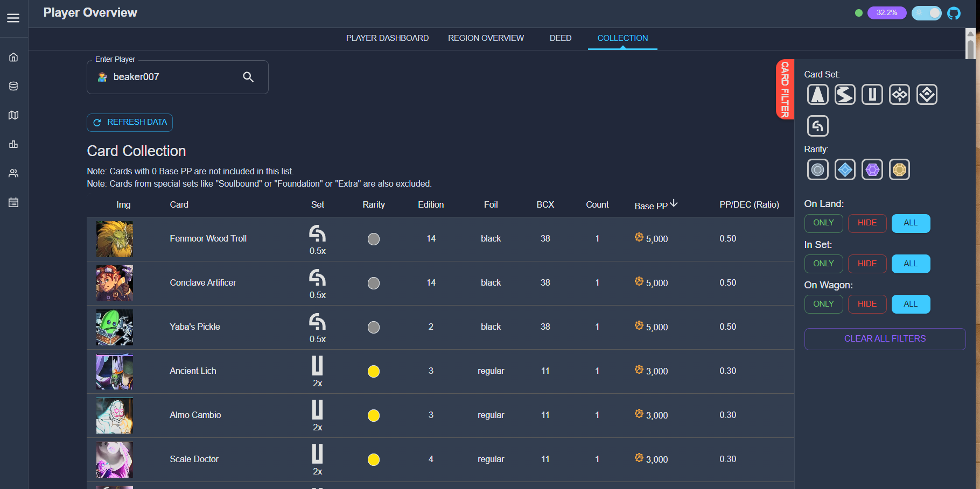
Task: Filter by Beta card set icon
Action: point(845,95)
